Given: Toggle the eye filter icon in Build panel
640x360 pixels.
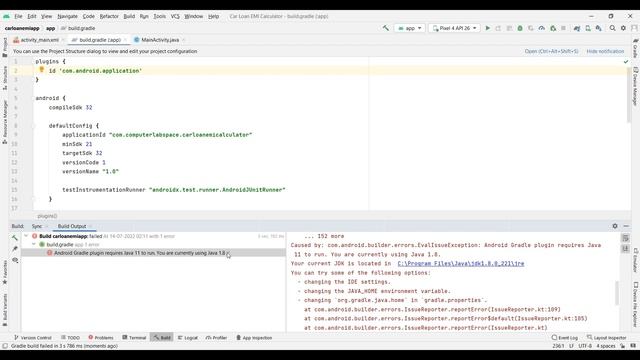Looking at the screenshot, I should (x=15, y=260).
